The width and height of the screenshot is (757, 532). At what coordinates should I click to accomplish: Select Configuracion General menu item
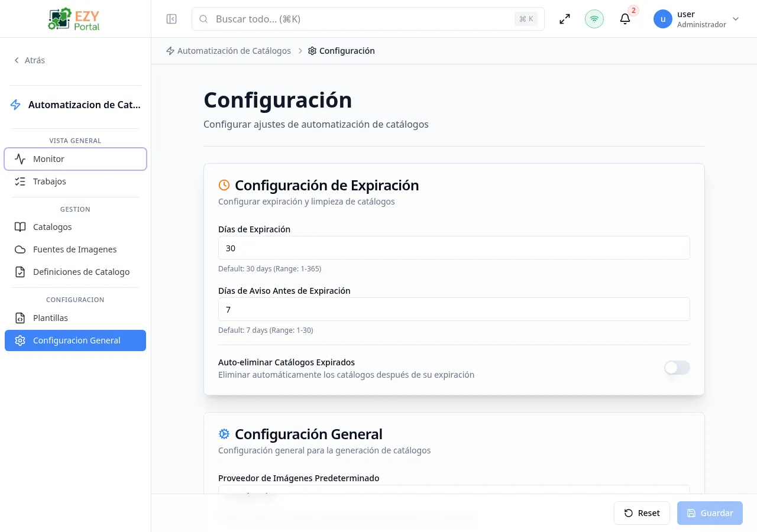(75, 340)
